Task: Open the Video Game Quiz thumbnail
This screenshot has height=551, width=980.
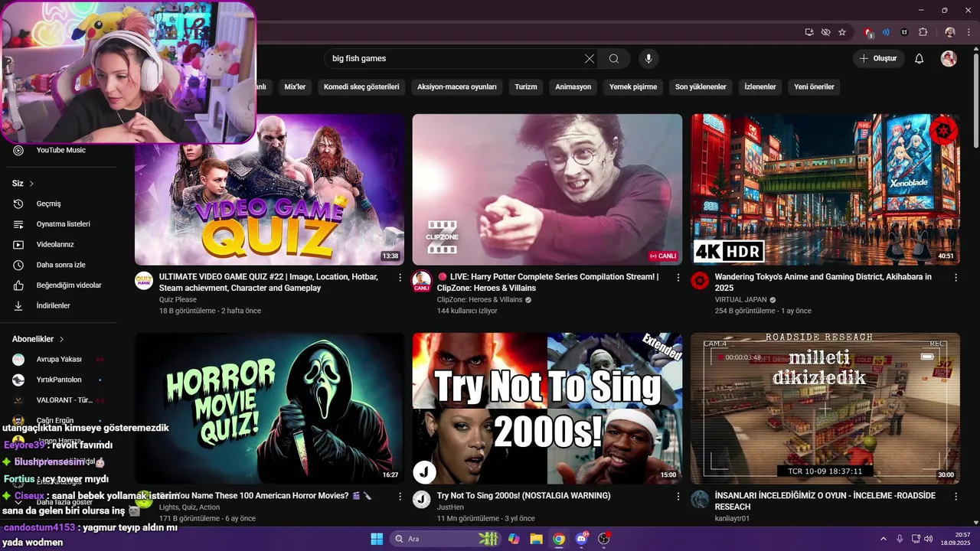Action: [x=269, y=190]
